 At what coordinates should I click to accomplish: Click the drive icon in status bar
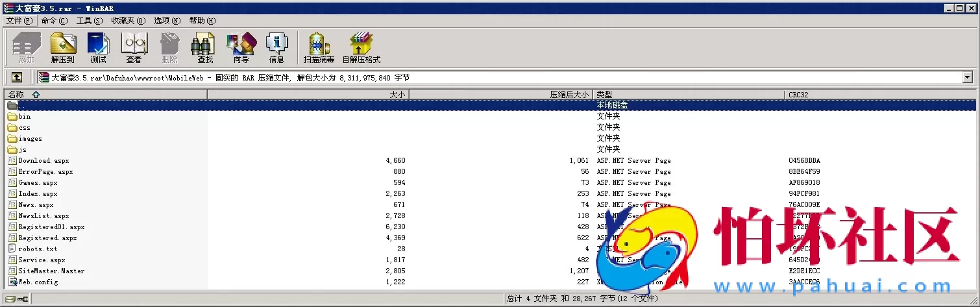(x=10, y=299)
